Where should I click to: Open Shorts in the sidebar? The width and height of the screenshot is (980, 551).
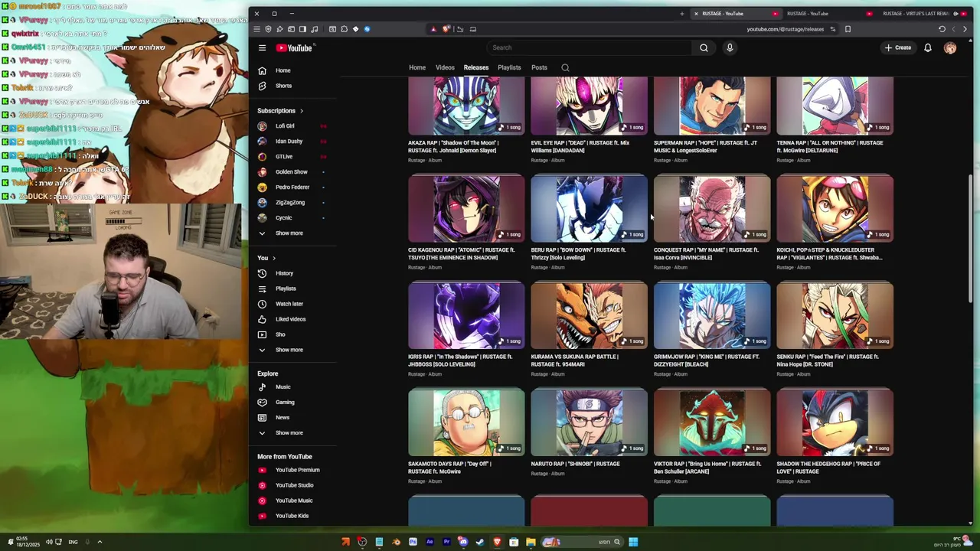283,86
